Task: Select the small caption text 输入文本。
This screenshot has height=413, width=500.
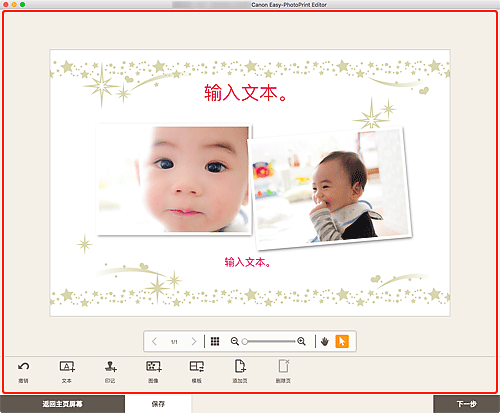Action: (247, 262)
